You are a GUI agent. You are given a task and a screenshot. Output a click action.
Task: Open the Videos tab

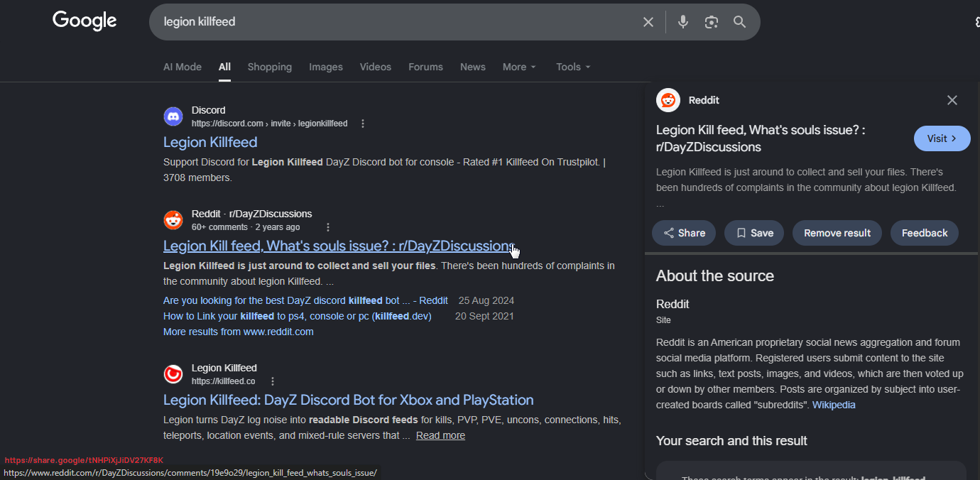tap(376, 67)
